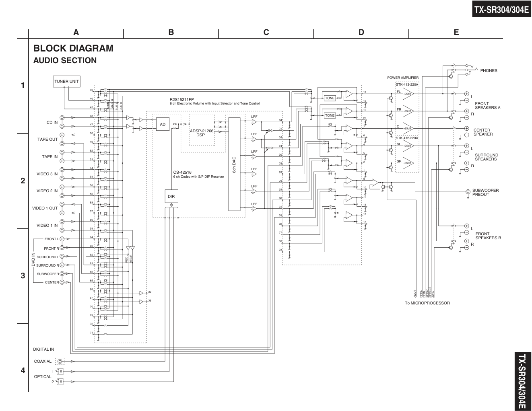Click the To MICROPROCESSOR label
532x411 pixels.
pyautogui.click(x=427, y=303)
